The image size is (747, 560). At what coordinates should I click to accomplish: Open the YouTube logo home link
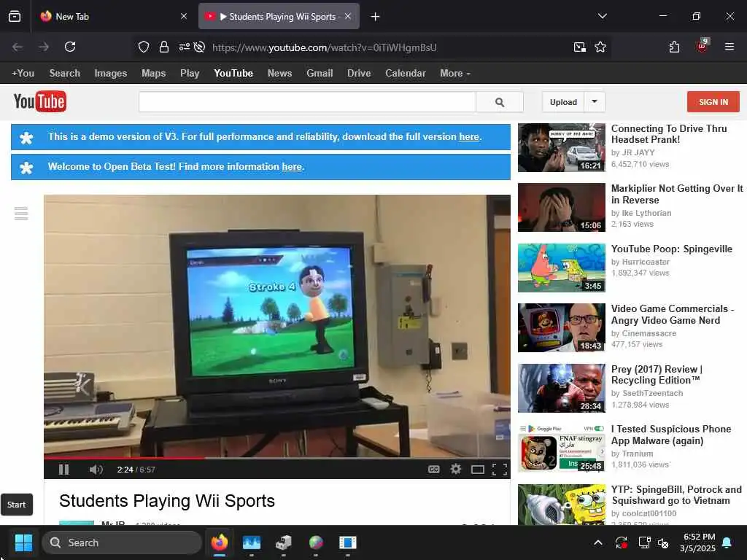click(40, 101)
